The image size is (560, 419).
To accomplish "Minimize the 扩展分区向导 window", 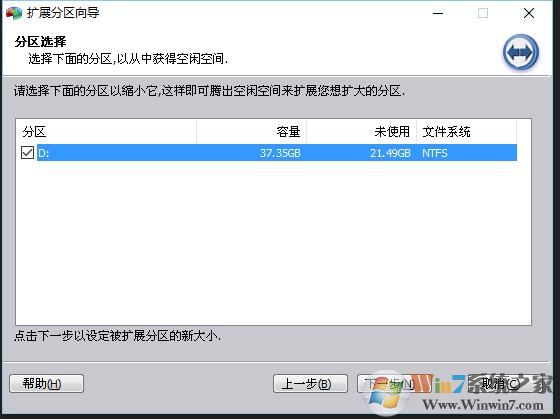I will click(x=438, y=14).
